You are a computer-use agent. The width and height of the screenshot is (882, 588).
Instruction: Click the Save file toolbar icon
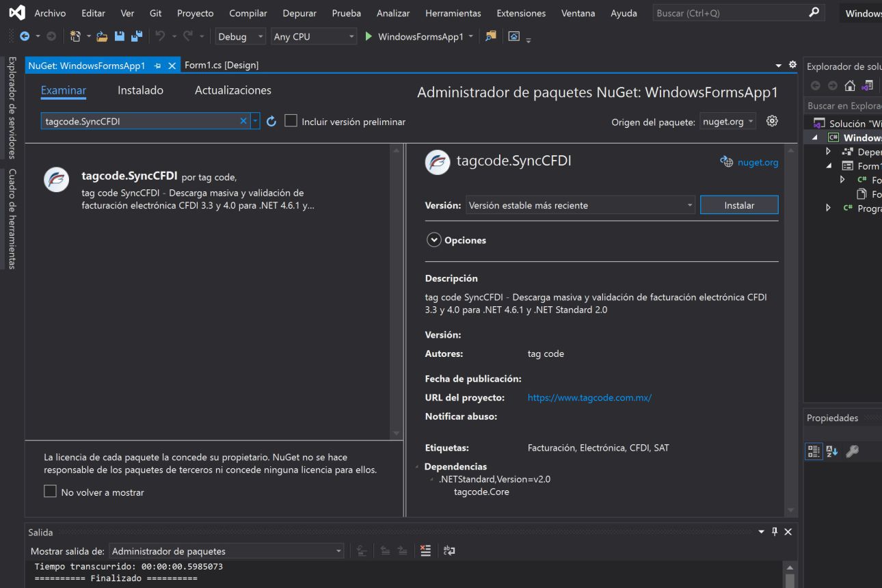[119, 36]
